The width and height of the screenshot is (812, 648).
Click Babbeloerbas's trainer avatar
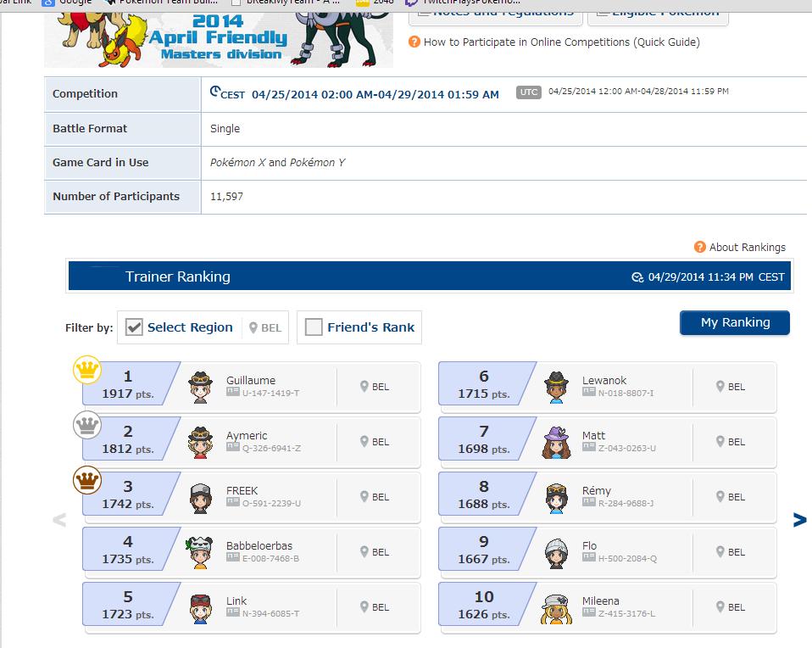[200, 553]
